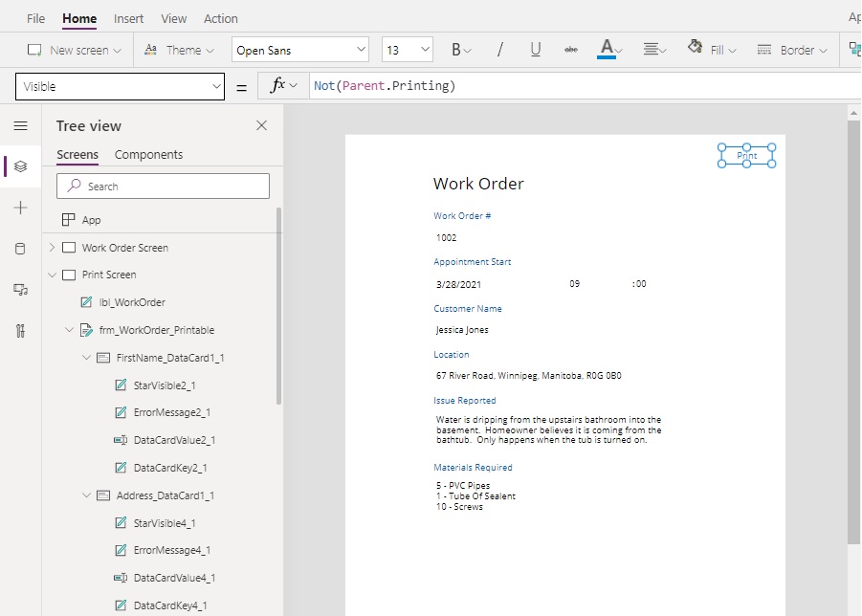Select the Tree view layers icon

[x=20, y=166]
